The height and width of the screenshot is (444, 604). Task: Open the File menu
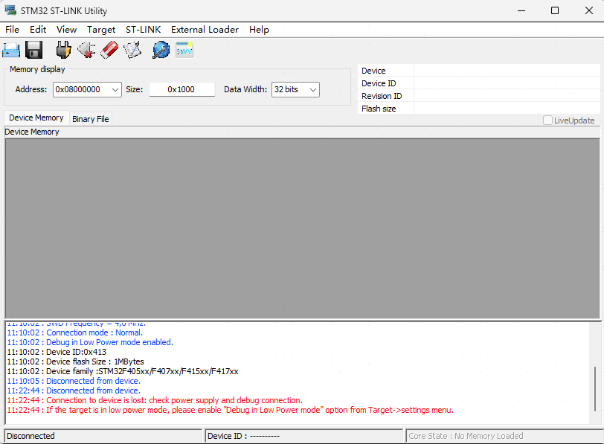click(12, 30)
